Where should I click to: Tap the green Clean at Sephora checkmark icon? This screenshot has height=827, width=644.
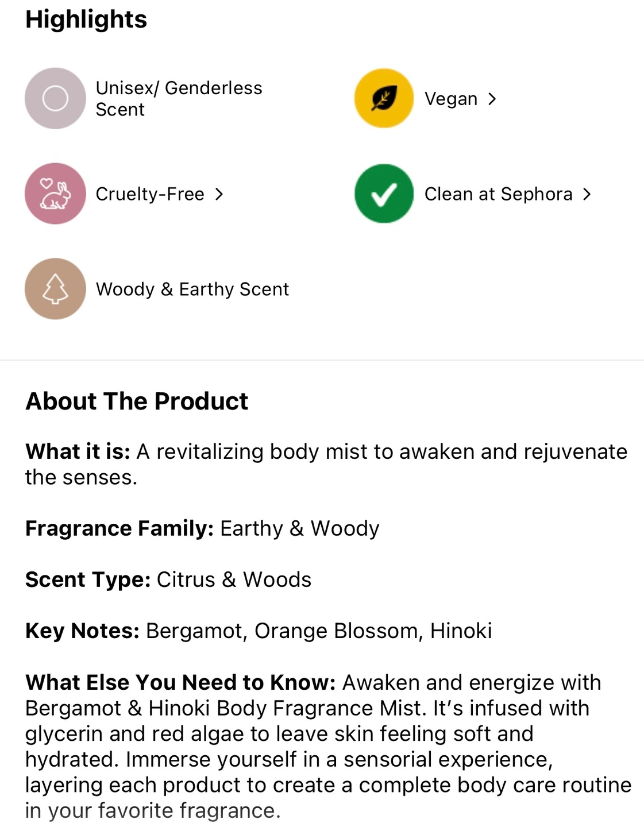pos(384,194)
